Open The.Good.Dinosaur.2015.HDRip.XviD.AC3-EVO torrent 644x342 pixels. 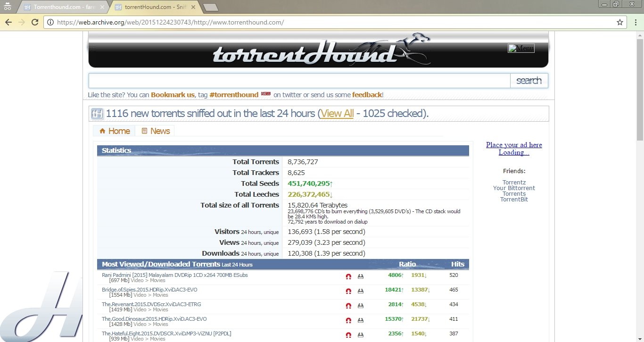point(154,319)
